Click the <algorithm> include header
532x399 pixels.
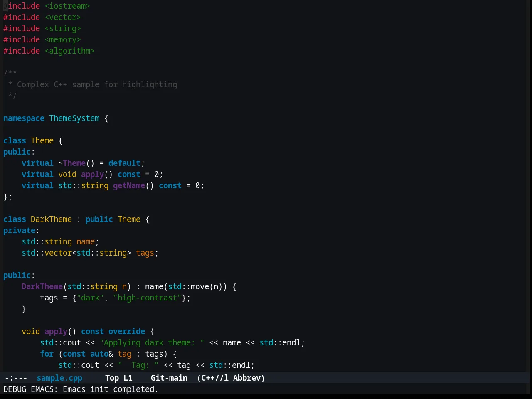pyautogui.click(x=69, y=51)
